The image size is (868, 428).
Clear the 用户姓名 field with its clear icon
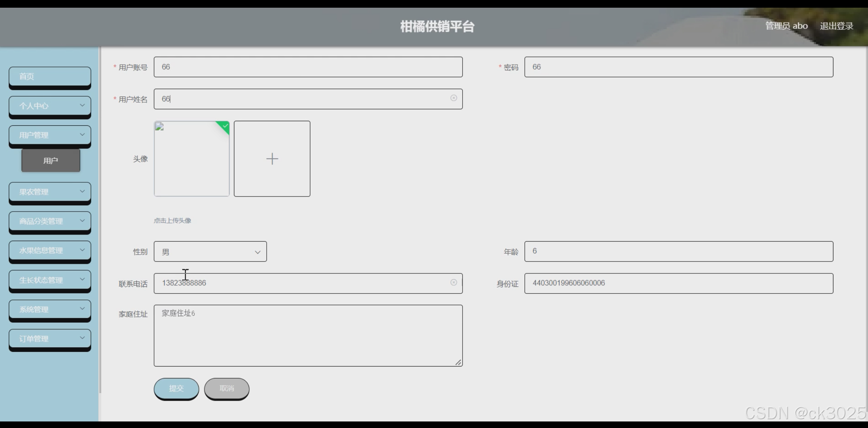click(453, 98)
